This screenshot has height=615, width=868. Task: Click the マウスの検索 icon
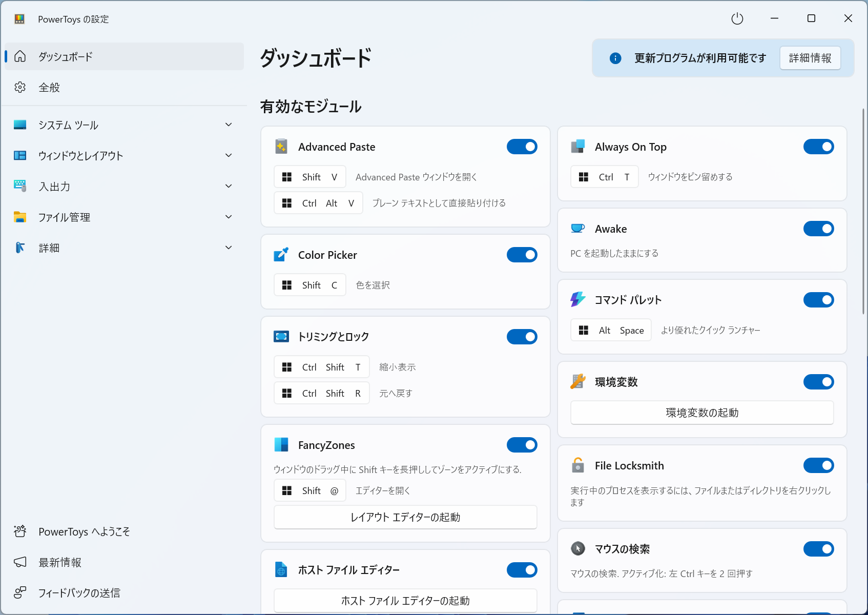point(577,548)
